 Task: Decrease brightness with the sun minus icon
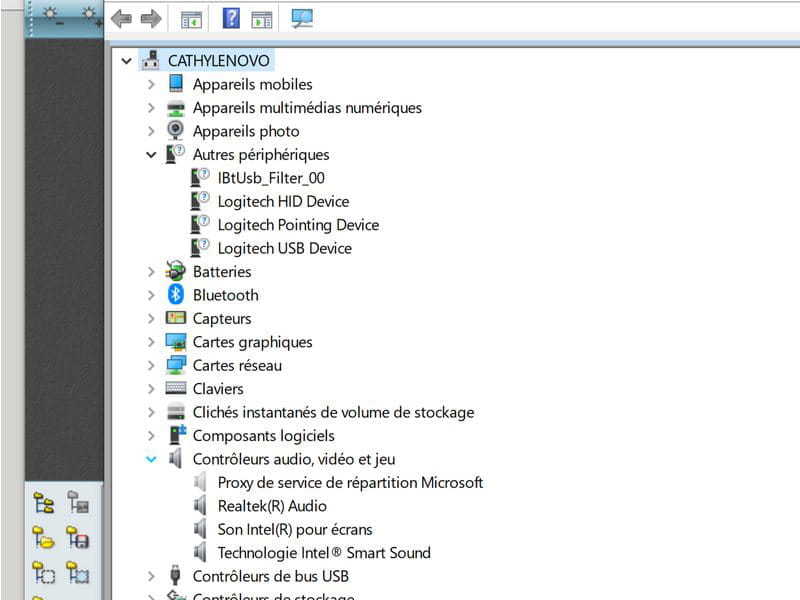pyautogui.click(x=52, y=15)
